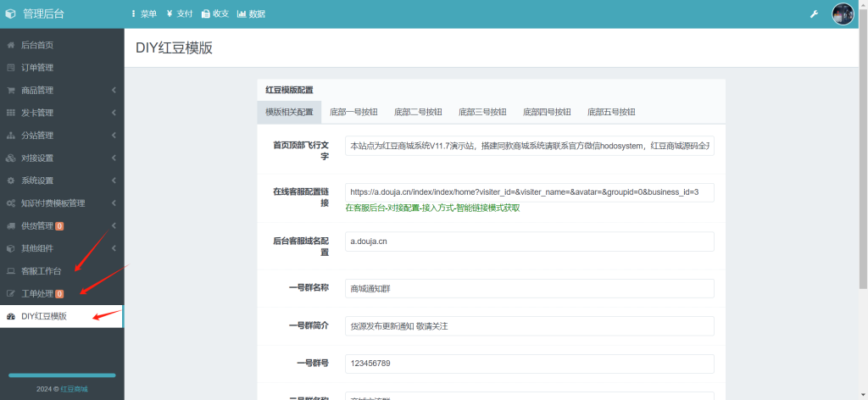Click the 管理后台 brand title

pyautogui.click(x=43, y=14)
